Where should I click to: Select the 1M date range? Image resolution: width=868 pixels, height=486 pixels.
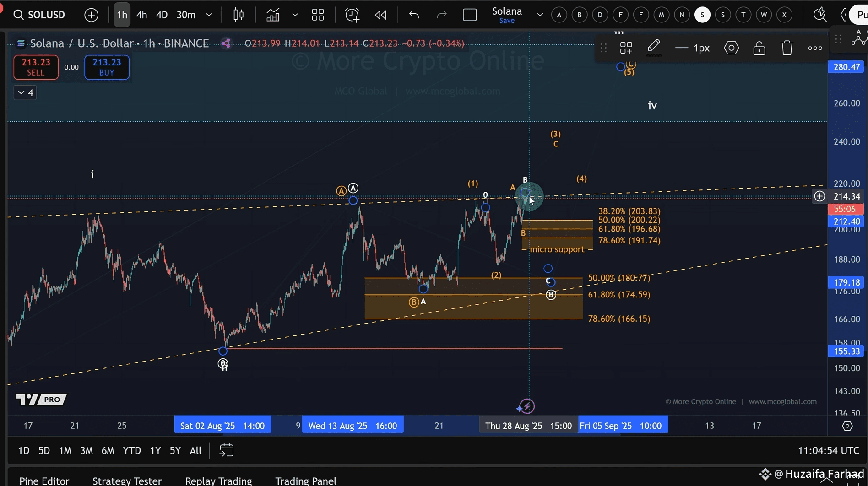65,450
